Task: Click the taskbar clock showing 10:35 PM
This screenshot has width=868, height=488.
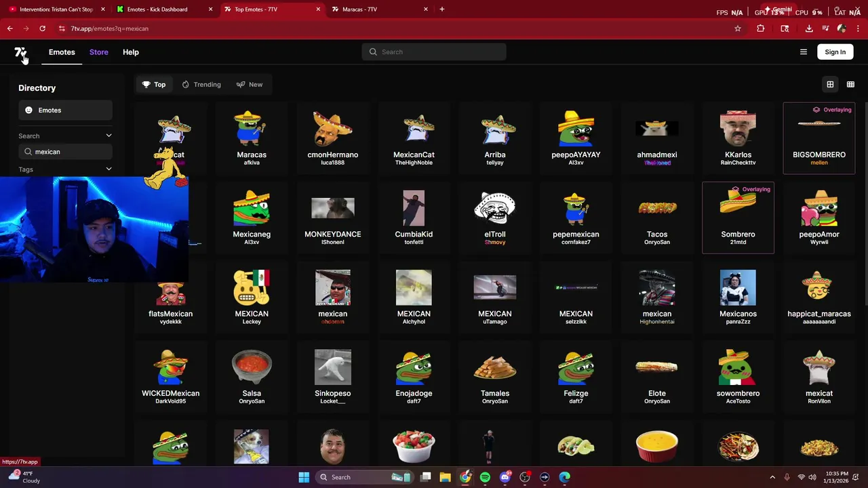Action: [836, 477]
